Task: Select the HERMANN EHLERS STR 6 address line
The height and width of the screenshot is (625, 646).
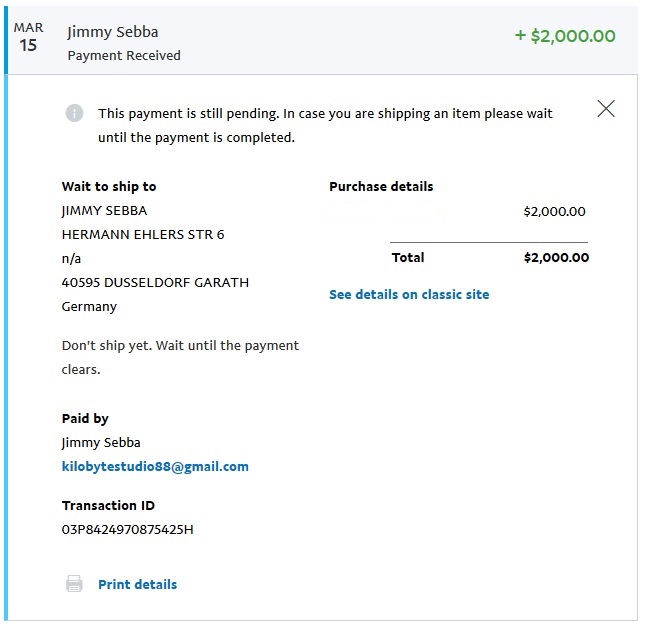Action: pos(143,234)
